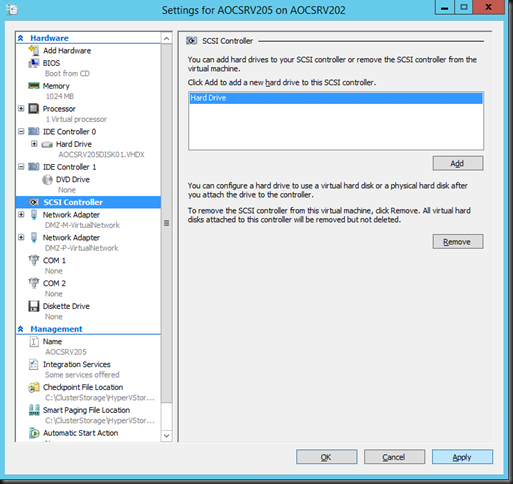
Task: Click the BIOS icon
Action: (x=34, y=63)
